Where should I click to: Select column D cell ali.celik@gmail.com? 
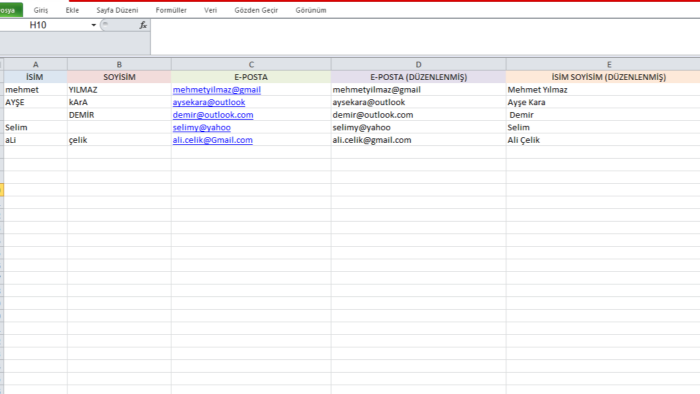coord(418,140)
